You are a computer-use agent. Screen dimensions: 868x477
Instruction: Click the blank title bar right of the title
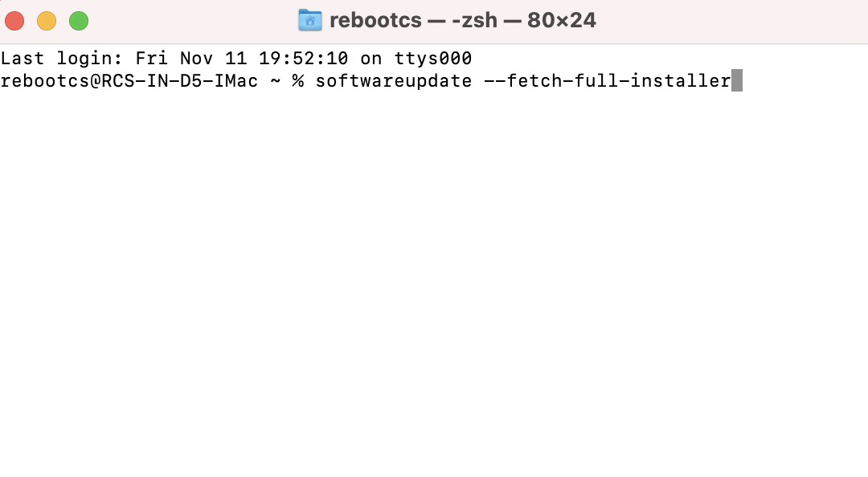pyautogui.click(x=723, y=20)
